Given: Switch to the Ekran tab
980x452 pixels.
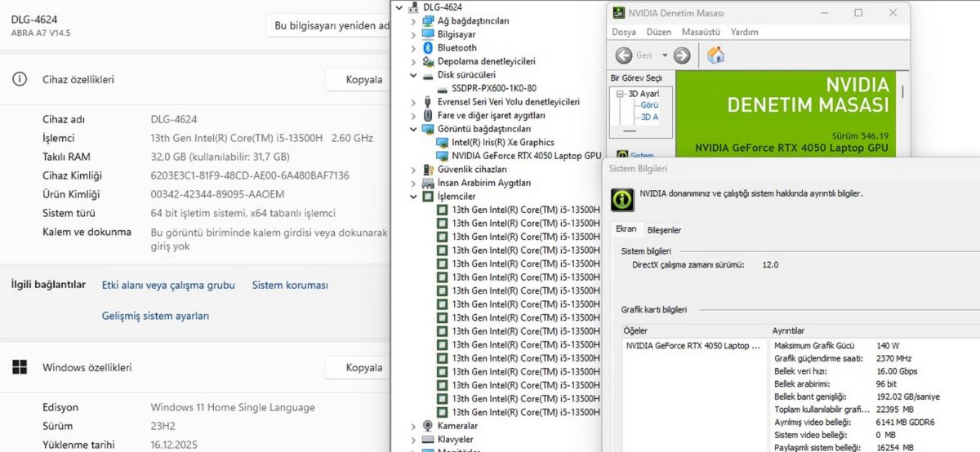Looking at the screenshot, I should pyautogui.click(x=626, y=229).
